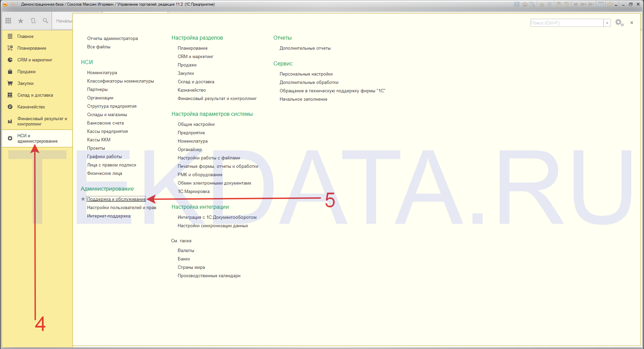Open the History scroll icon

pos(33,21)
